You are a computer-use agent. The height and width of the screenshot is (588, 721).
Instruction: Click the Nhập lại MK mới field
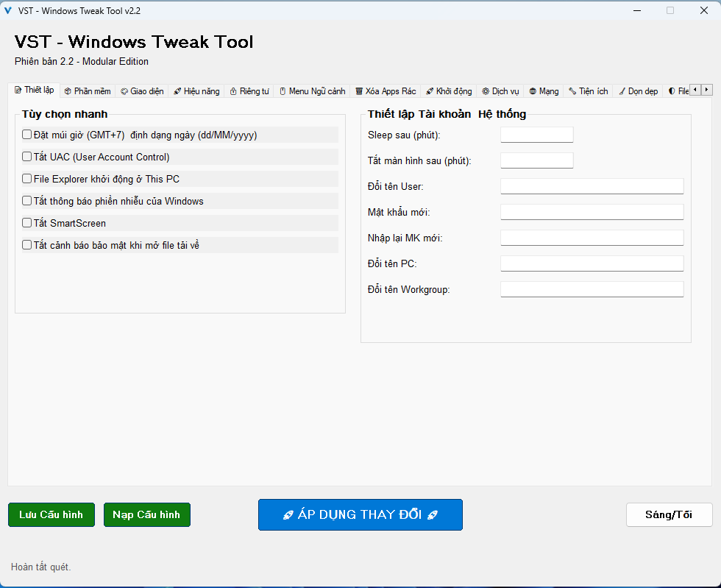point(592,238)
